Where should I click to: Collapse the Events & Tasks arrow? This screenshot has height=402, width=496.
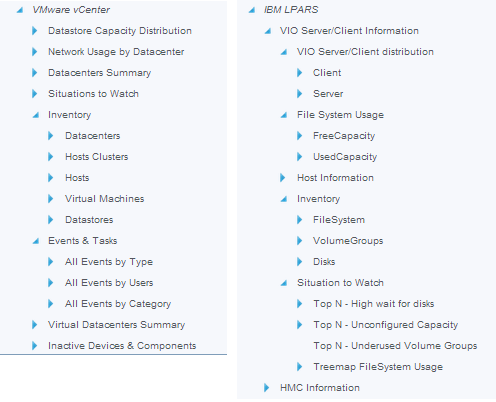(x=36, y=241)
